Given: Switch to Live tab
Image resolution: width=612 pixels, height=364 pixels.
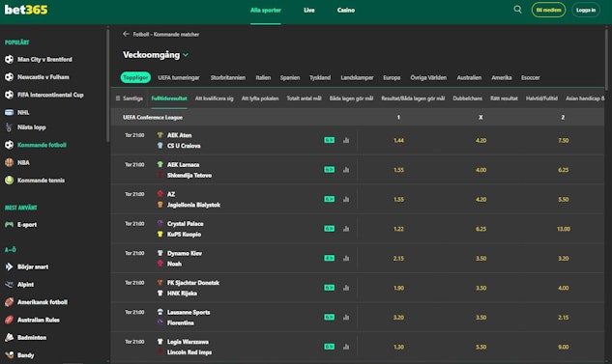Looking at the screenshot, I should tap(309, 10).
